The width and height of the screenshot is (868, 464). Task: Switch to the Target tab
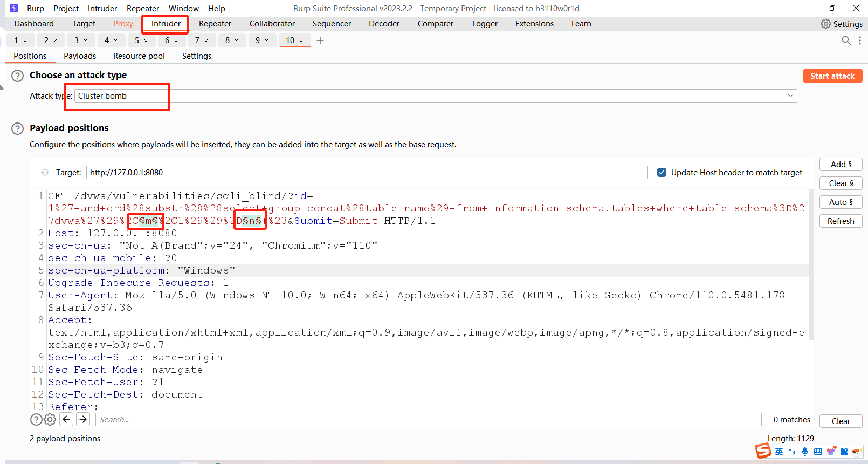point(84,24)
